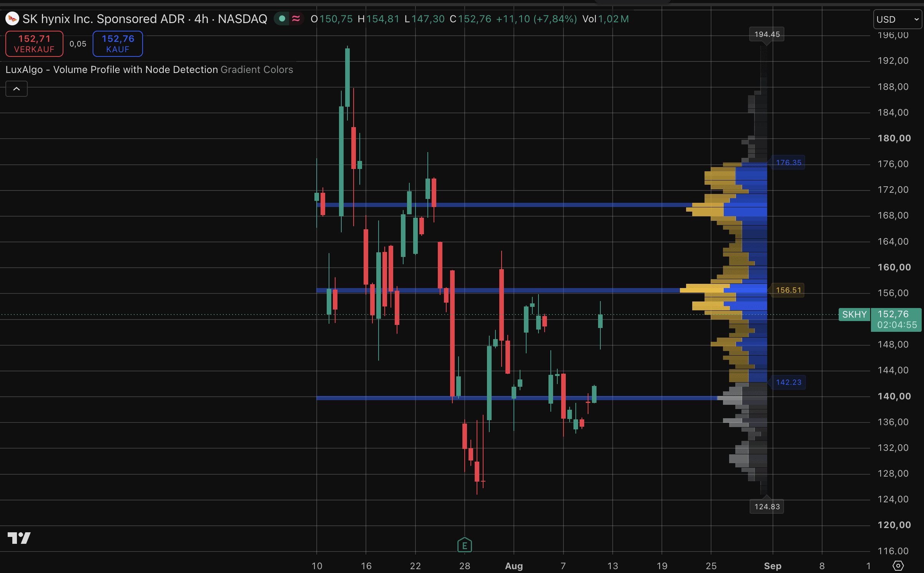
Task: Click the pink data-delay wave icon
Action: click(296, 18)
